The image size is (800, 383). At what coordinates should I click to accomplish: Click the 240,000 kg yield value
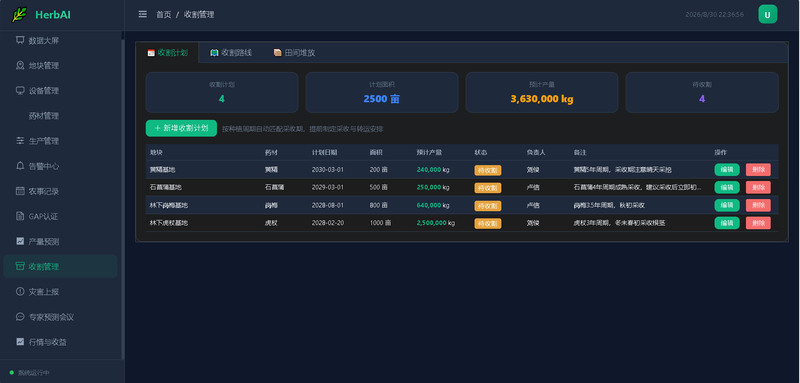point(433,170)
